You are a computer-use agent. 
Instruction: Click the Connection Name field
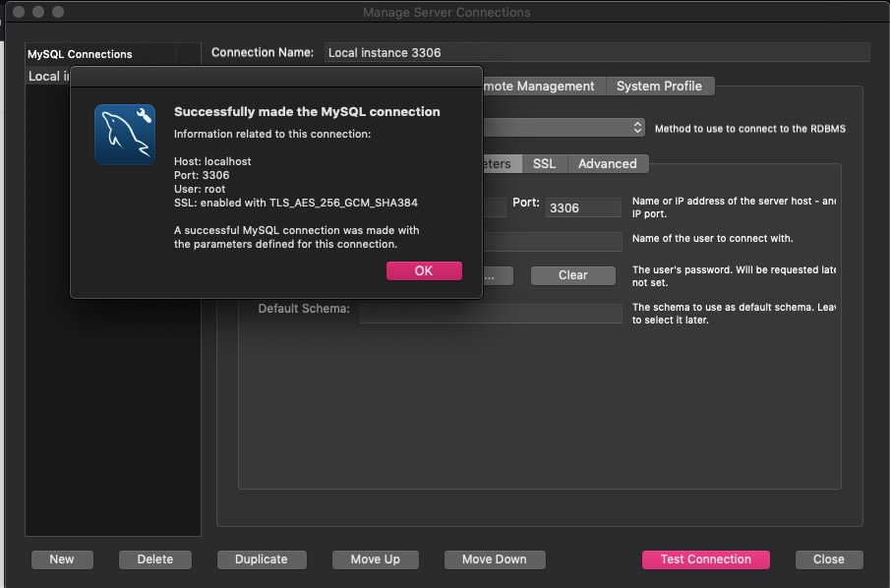coord(597,52)
